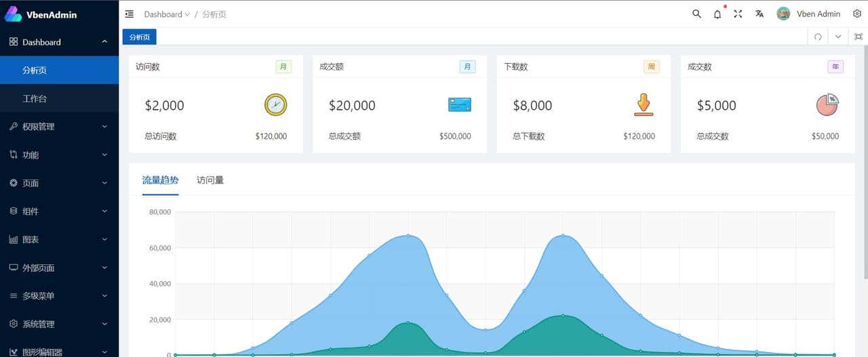Select 分析页 in the sidebar
Screen dimensions: 868x357
click(59, 70)
